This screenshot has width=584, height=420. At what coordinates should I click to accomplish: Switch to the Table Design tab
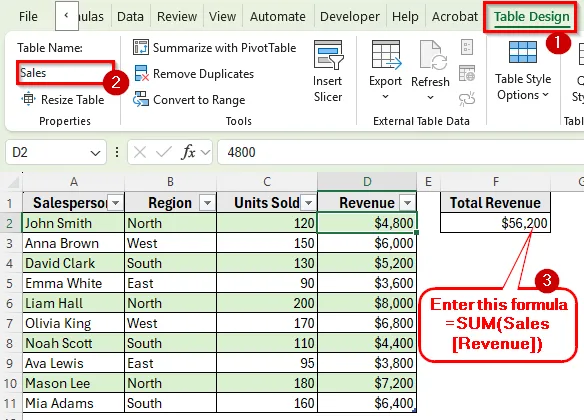(x=531, y=16)
